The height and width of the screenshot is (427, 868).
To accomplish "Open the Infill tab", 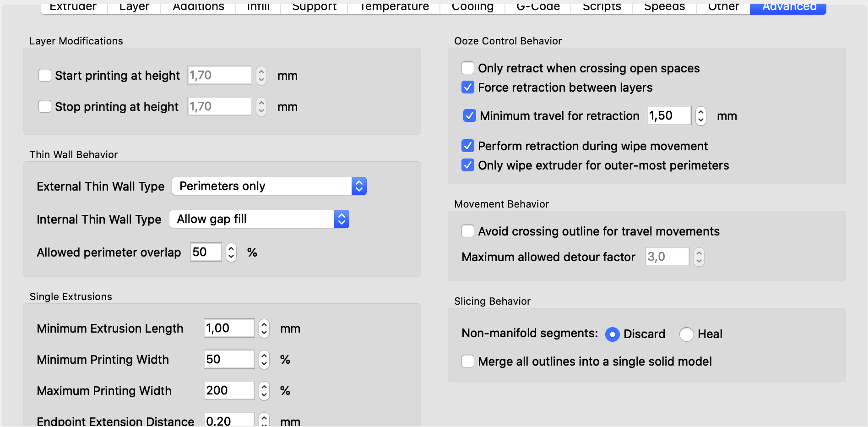I will [x=258, y=7].
